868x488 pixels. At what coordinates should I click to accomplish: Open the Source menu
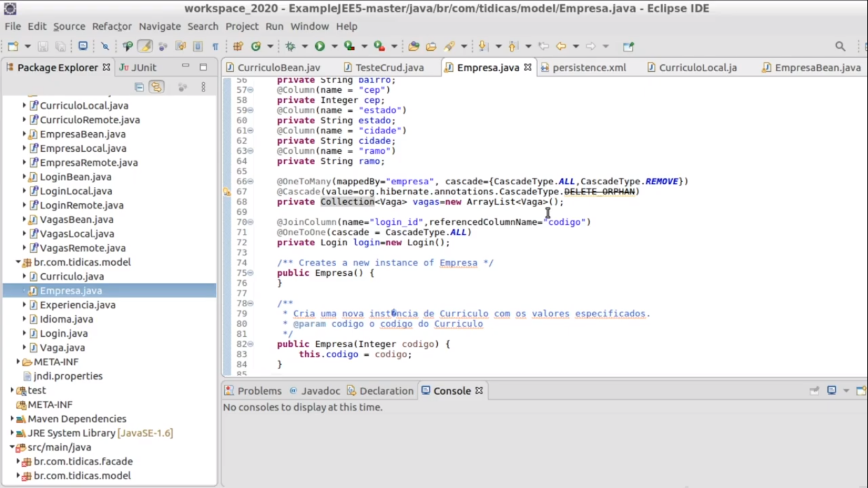pos(69,26)
